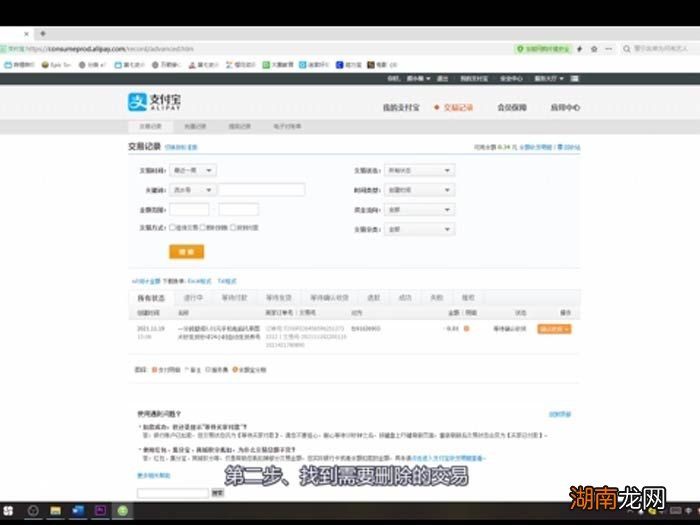Click the browser address bar URL
Screen dimensions: 700x525
tap(110, 49)
